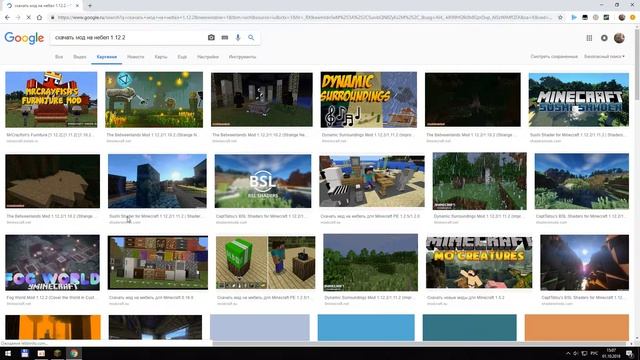Open the Minecraft taskbar icon

click(x=58, y=353)
